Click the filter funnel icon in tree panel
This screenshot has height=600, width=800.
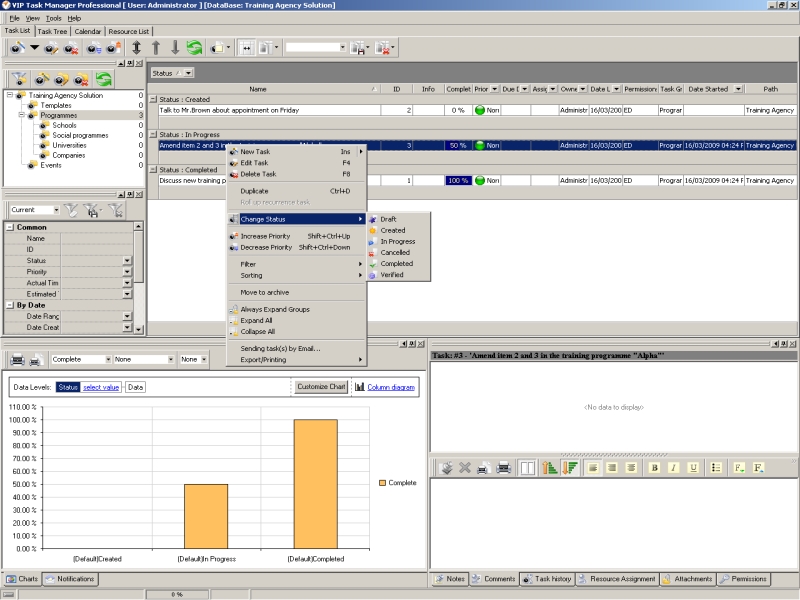click(x=19, y=78)
